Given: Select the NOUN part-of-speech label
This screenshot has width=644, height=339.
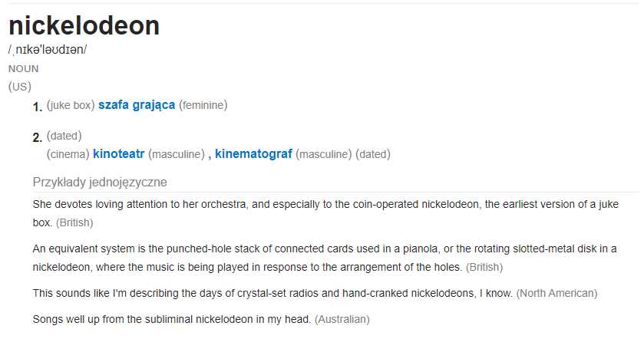Looking at the screenshot, I should [23, 68].
